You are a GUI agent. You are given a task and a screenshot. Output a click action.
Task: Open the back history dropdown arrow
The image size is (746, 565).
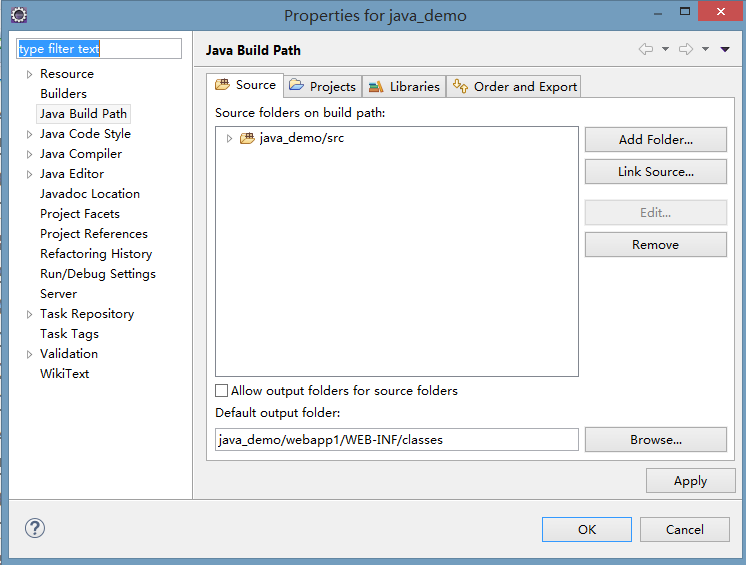click(665, 50)
